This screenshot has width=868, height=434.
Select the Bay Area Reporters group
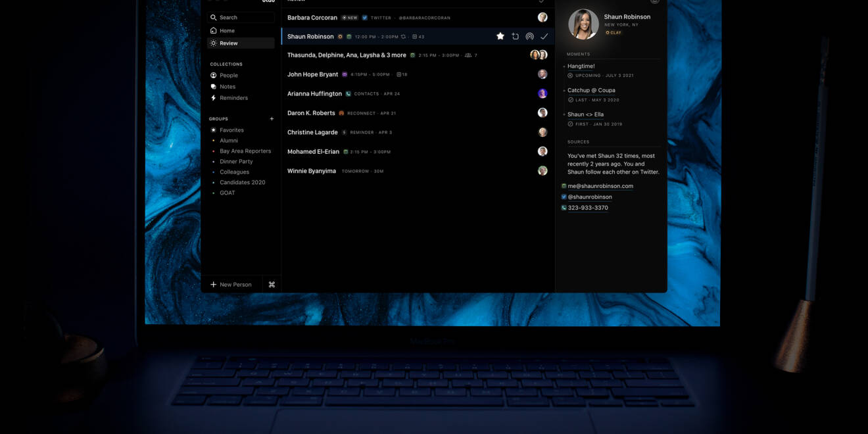[245, 151]
